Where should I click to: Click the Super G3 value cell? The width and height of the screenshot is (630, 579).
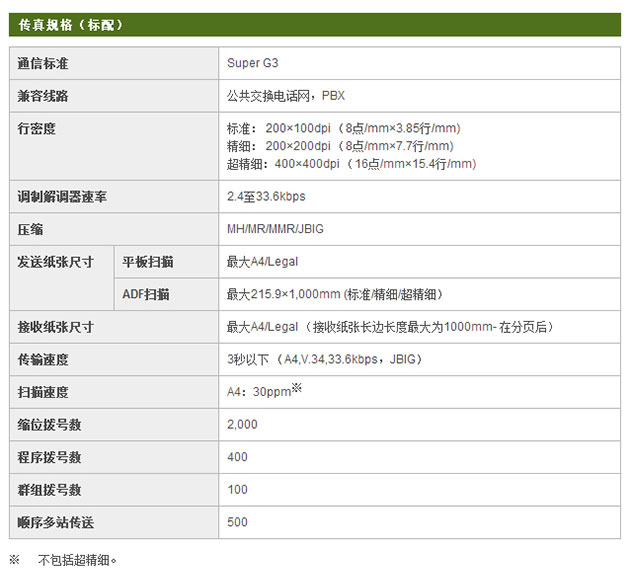click(x=253, y=64)
